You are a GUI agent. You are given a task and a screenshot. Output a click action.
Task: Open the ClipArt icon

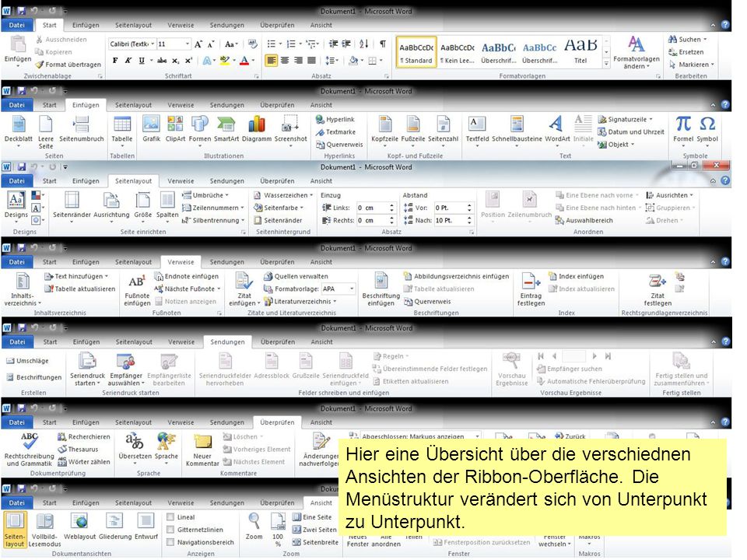175,124
